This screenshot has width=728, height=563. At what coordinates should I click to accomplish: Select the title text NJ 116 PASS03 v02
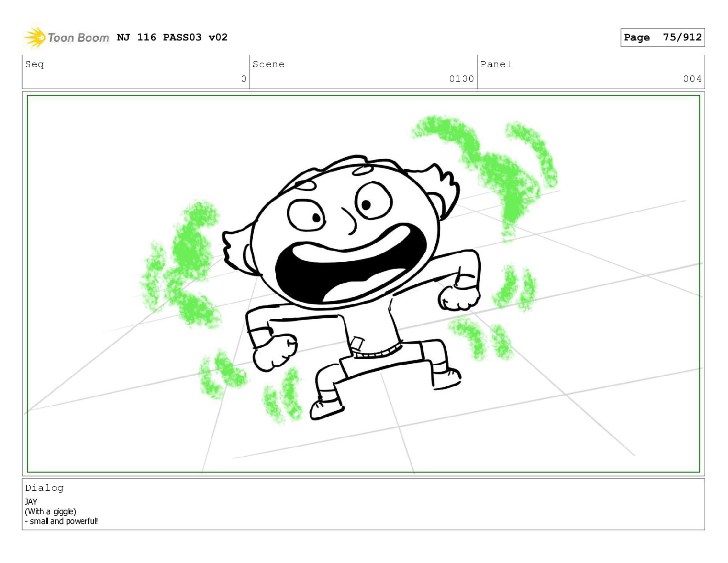pyautogui.click(x=172, y=37)
